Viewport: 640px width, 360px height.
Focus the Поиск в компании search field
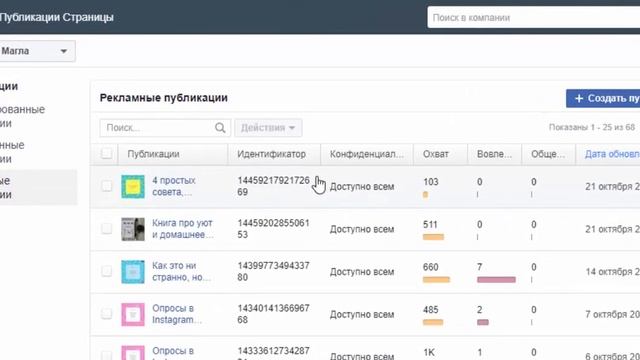533,18
